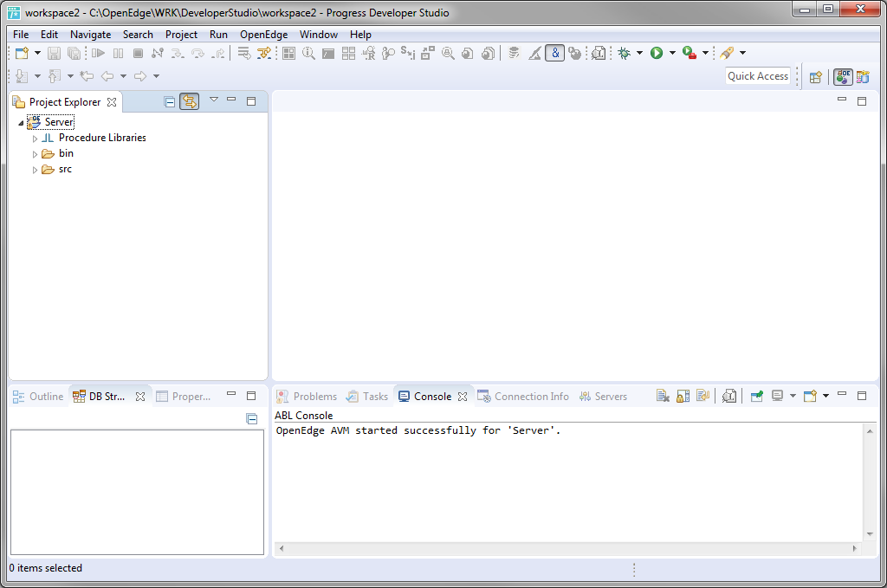
Task: Select the Outline tab
Action: [x=38, y=397]
